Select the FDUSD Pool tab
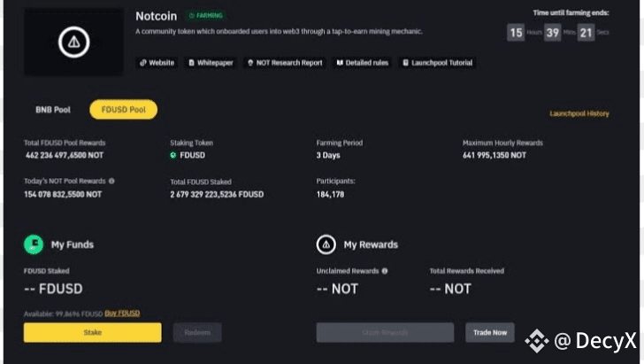The image size is (644, 364). [x=124, y=110]
